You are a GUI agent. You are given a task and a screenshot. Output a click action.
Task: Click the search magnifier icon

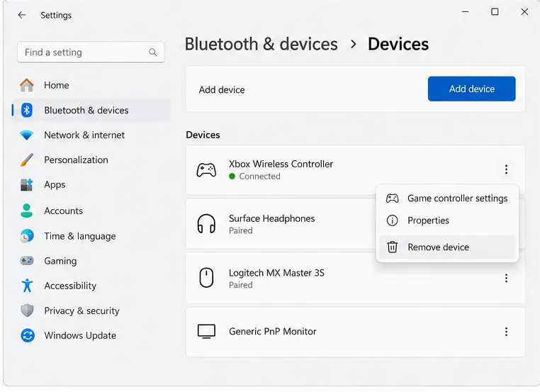[x=152, y=52]
